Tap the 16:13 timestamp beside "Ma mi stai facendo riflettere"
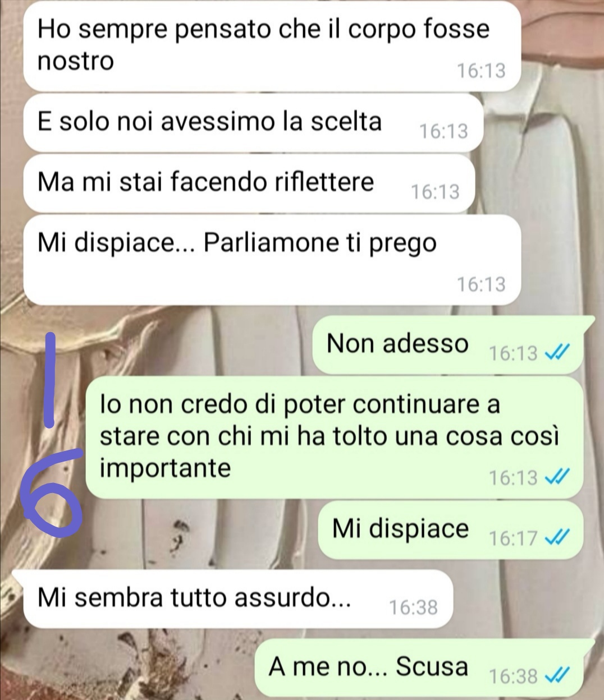604x700 pixels. tap(435, 192)
